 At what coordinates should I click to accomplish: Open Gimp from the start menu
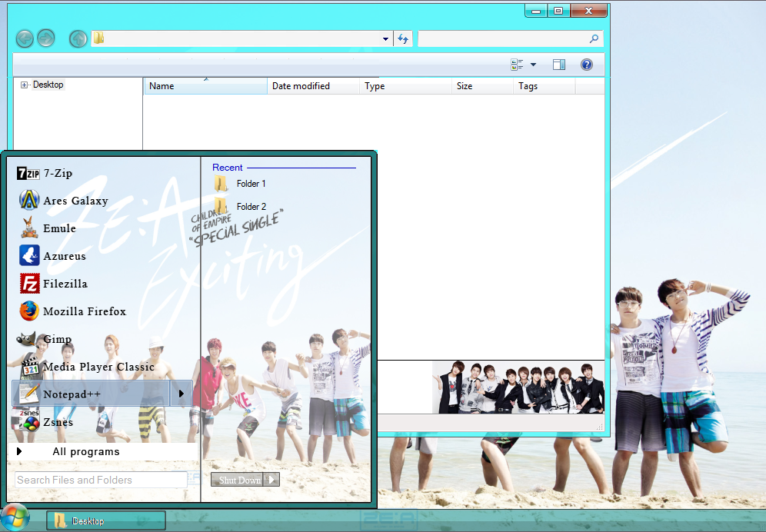45,338
